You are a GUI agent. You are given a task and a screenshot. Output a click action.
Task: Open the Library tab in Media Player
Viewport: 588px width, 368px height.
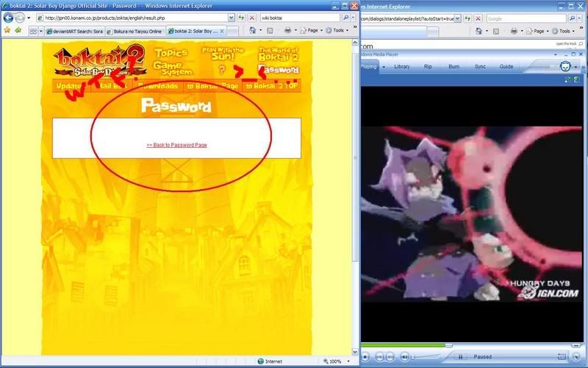402,66
